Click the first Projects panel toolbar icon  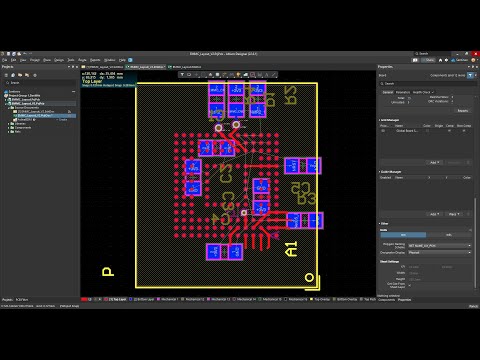pos(6,75)
